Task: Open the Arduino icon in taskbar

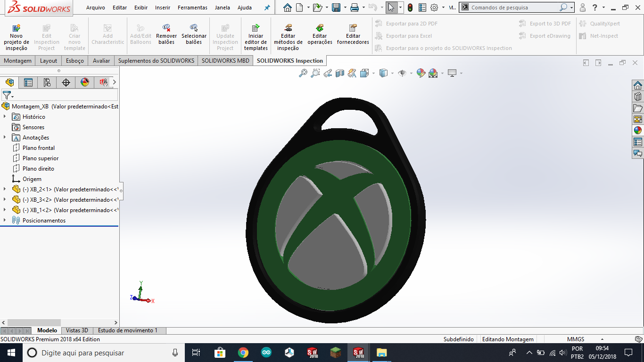Action: (x=266, y=353)
